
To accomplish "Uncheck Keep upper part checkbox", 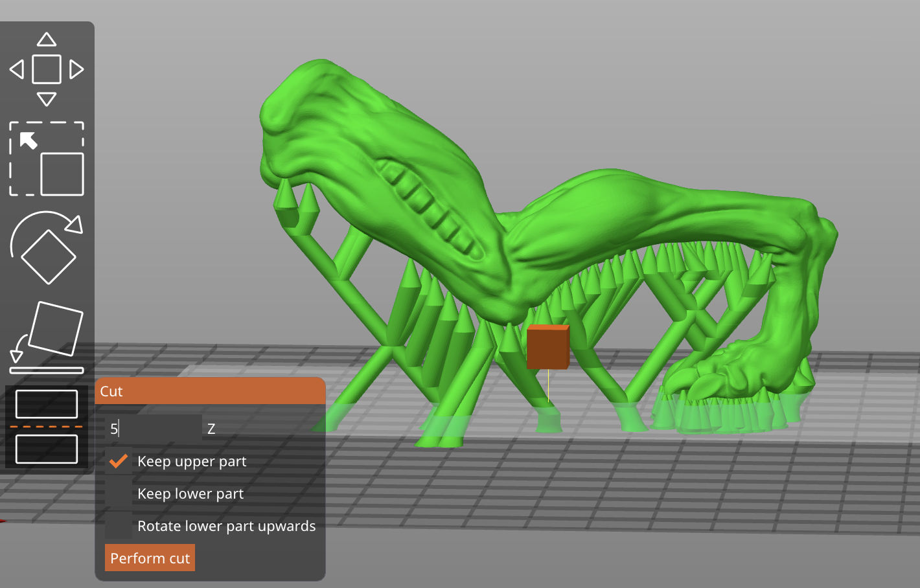I will point(119,461).
